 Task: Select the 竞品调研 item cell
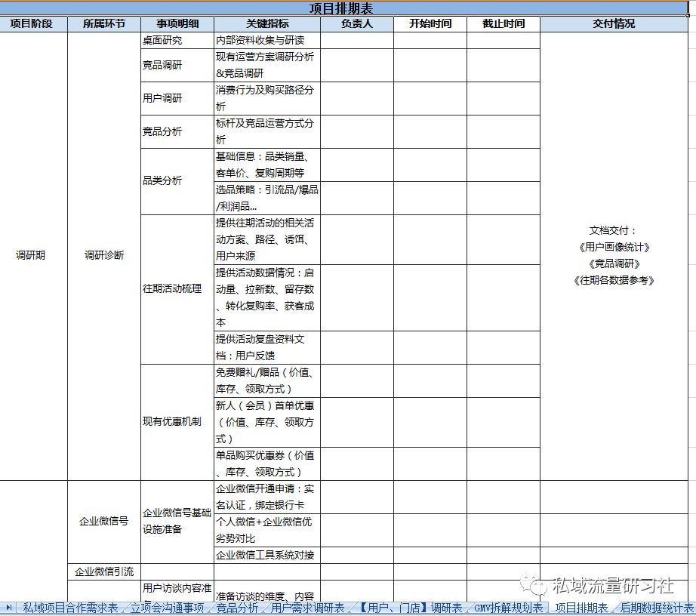pyautogui.click(x=177, y=65)
